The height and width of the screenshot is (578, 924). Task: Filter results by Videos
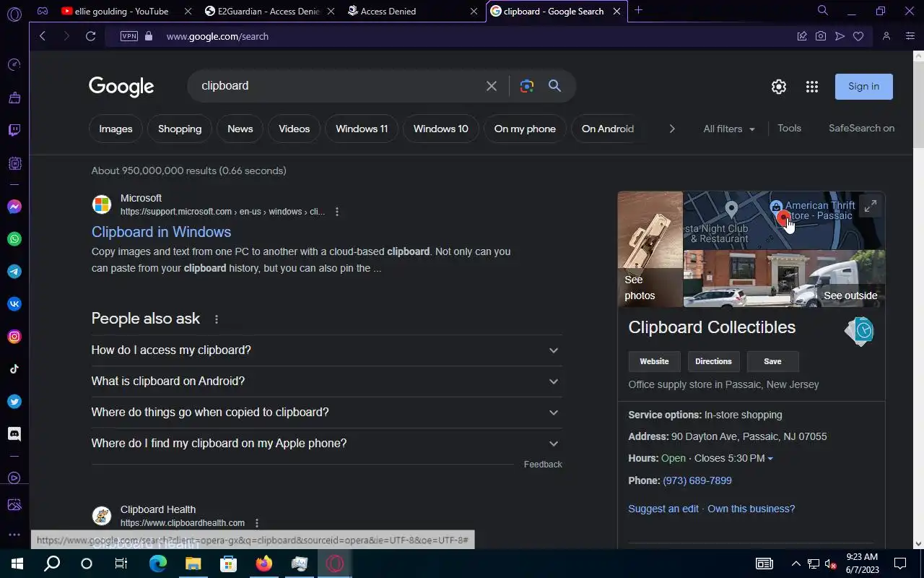[x=294, y=129]
